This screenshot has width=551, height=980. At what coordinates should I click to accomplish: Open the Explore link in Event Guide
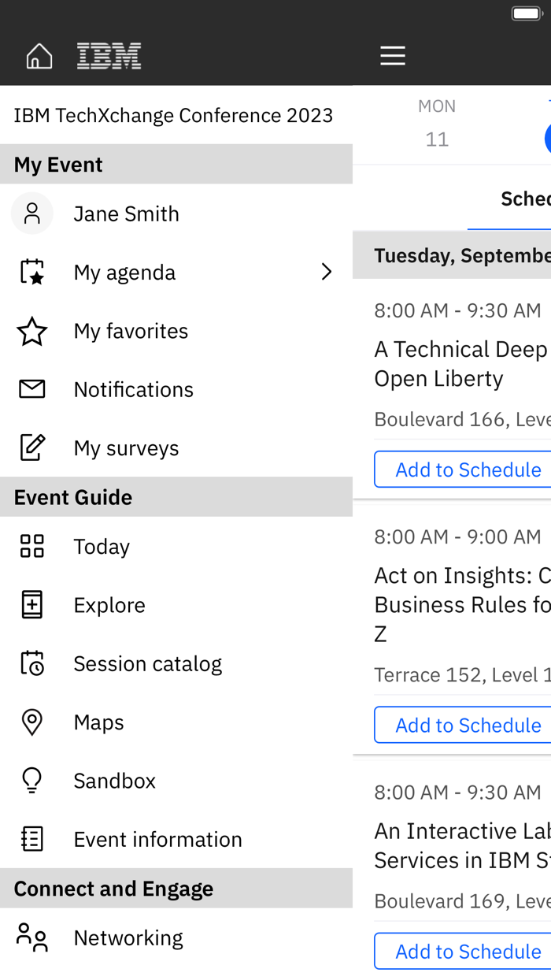point(109,605)
